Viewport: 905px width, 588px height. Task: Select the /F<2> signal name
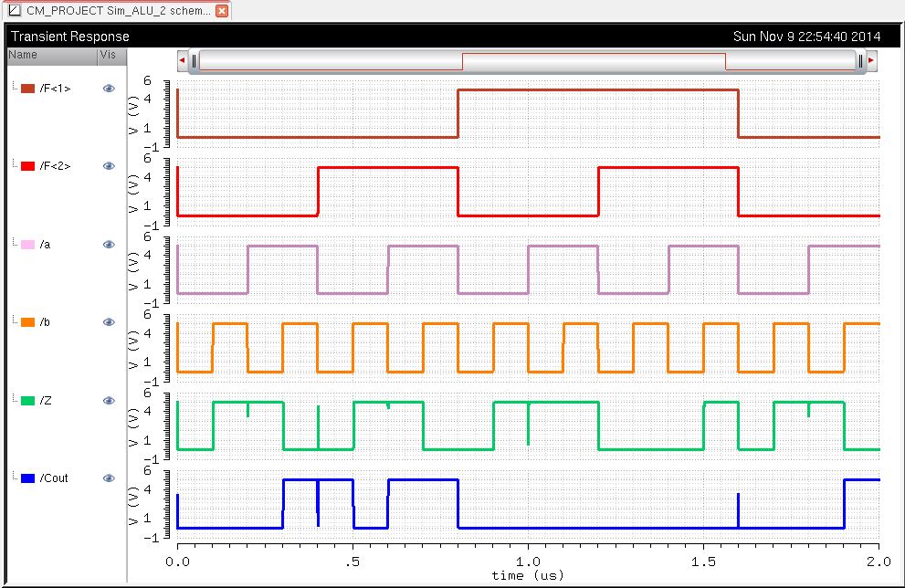pos(55,166)
